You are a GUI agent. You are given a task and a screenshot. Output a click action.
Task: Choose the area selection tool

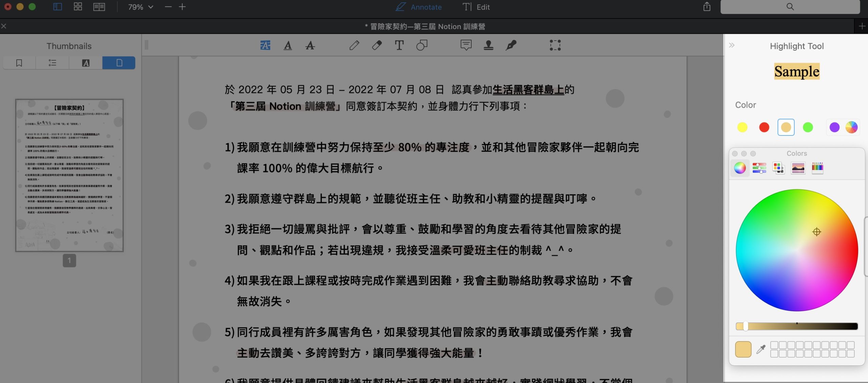click(x=555, y=45)
